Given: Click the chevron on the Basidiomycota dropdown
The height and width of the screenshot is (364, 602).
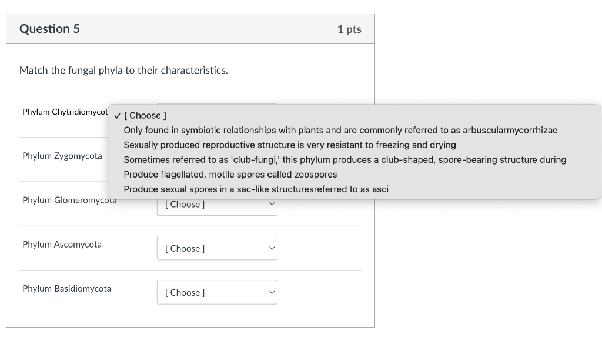Looking at the screenshot, I should 271,292.
